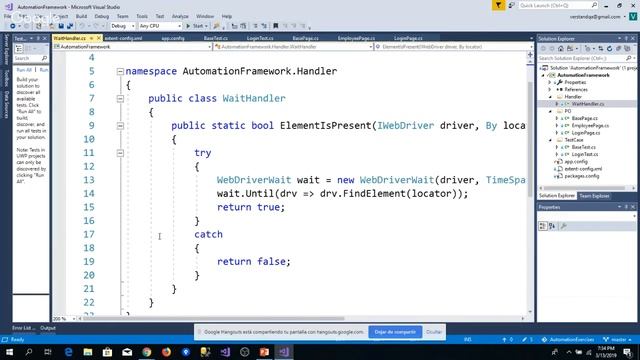640x360 pixels.
Task: Switch to the BasePage.cs tab
Action: [305, 38]
